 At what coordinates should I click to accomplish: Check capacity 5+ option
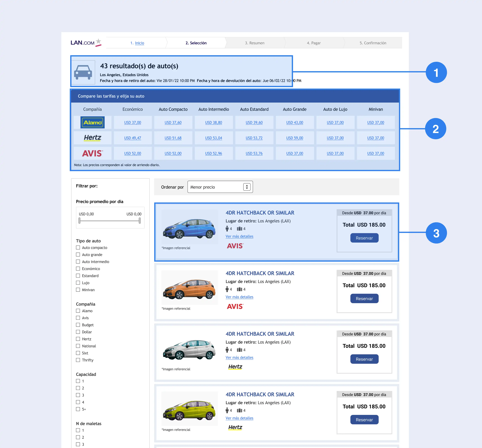coord(78,409)
